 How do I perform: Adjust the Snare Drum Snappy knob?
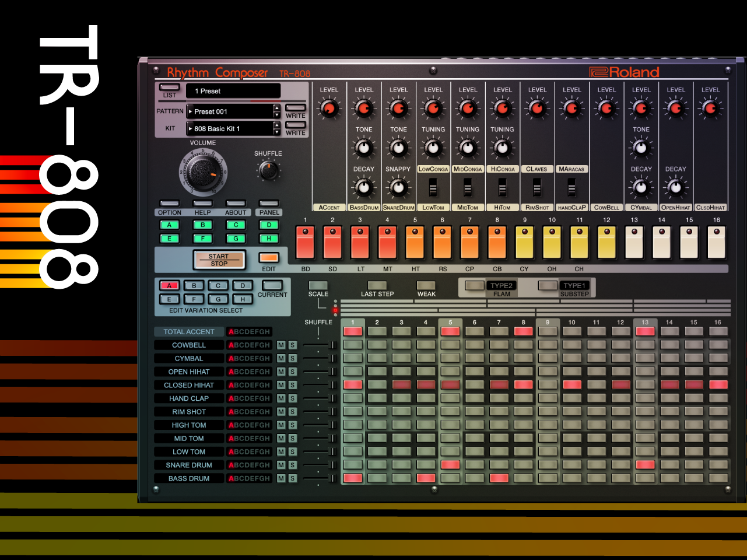click(x=398, y=187)
